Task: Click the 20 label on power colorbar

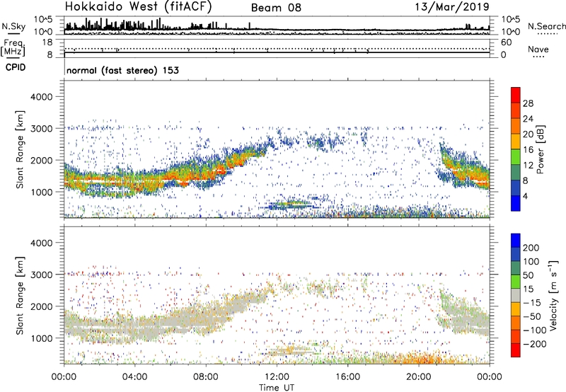Action: point(528,134)
